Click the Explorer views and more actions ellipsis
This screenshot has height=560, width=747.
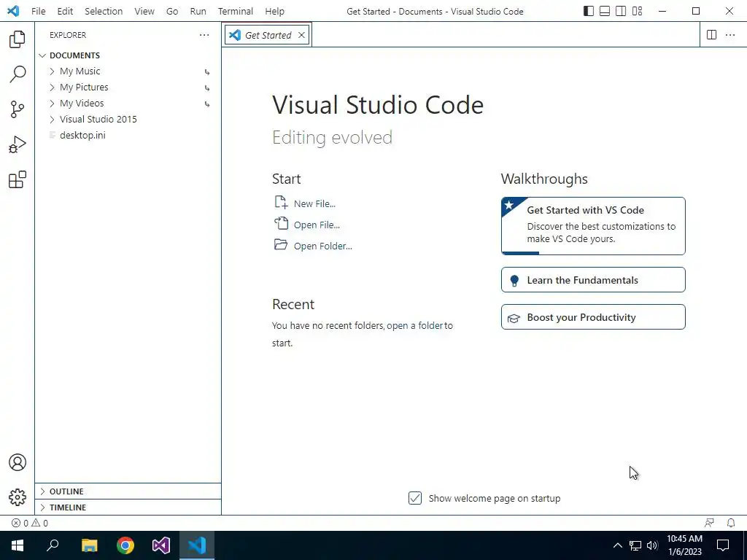[204, 35]
